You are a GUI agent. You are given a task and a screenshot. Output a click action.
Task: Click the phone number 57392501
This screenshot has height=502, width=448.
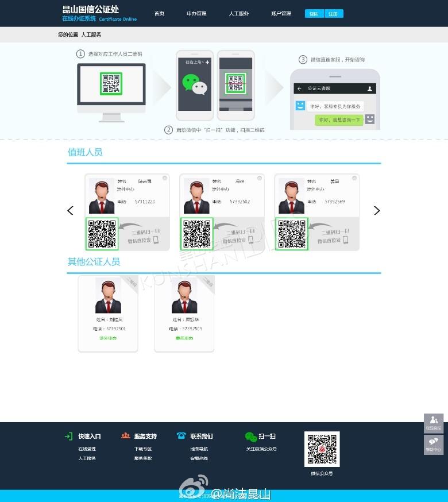click(x=116, y=329)
